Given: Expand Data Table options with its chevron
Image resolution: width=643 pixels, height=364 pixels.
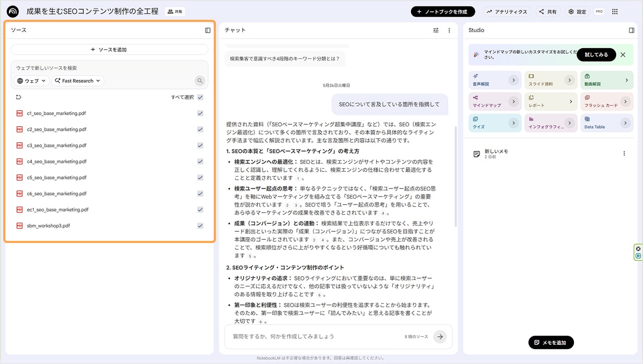Looking at the screenshot, I should tap(626, 123).
